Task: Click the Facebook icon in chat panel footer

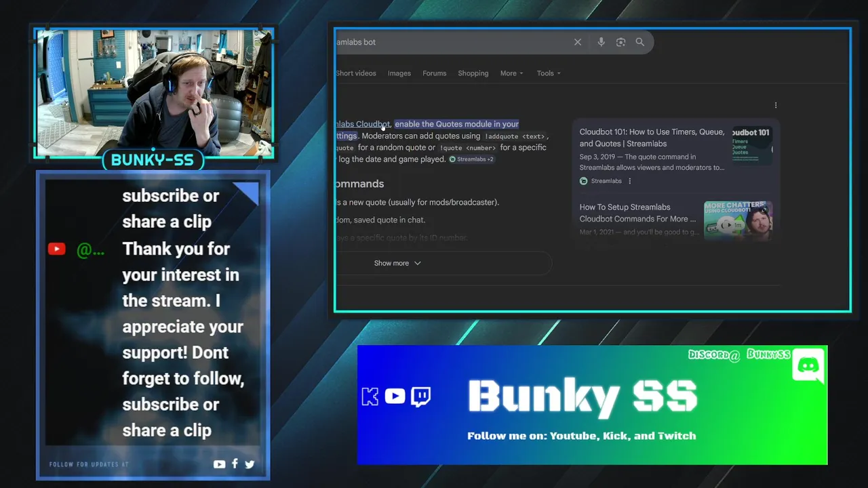Action: (x=235, y=464)
